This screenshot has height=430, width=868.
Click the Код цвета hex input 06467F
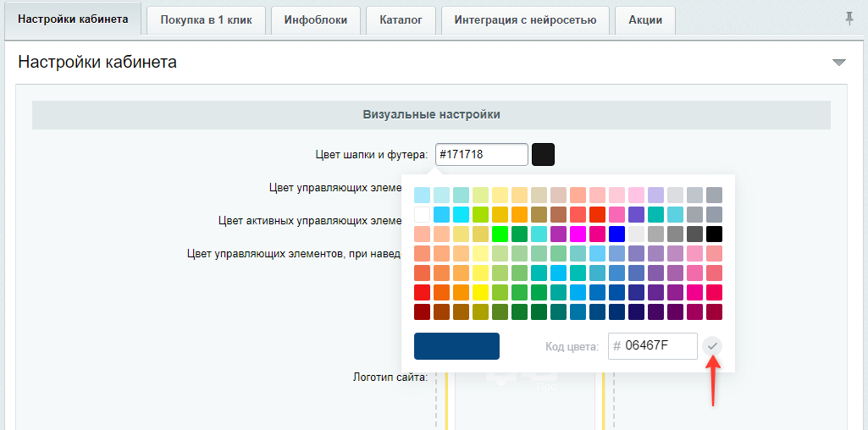click(x=653, y=346)
